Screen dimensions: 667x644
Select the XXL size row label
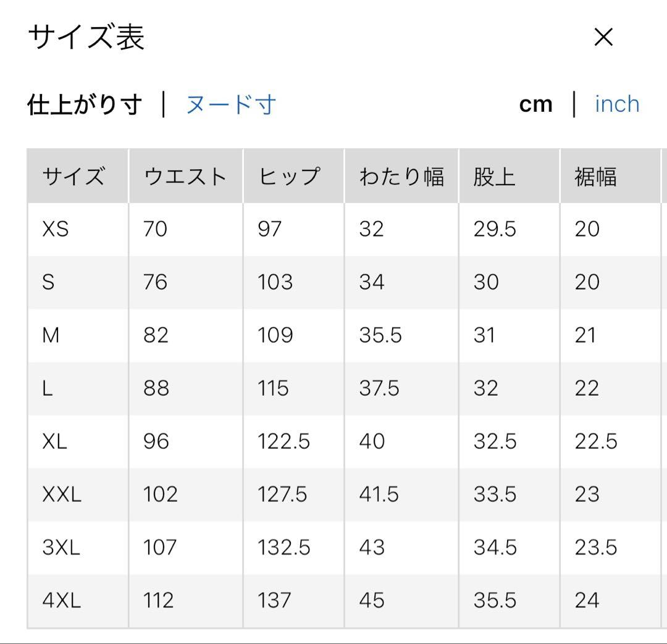pyautogui.click(x=62, y=495)
